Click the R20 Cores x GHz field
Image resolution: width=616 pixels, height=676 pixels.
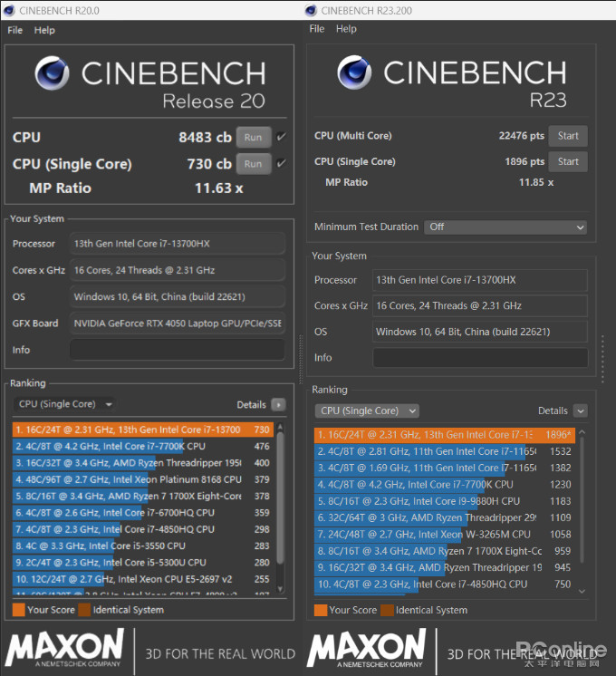[178, 270]
